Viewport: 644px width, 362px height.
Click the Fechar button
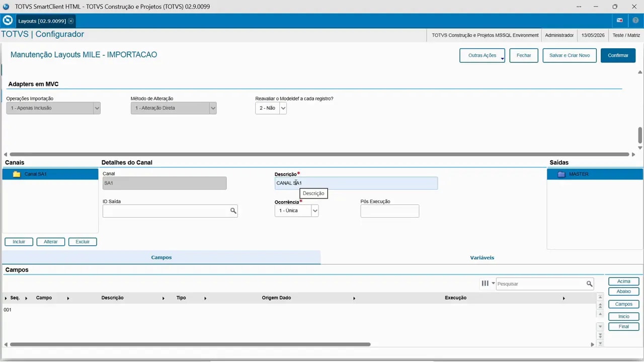point(524,55)
